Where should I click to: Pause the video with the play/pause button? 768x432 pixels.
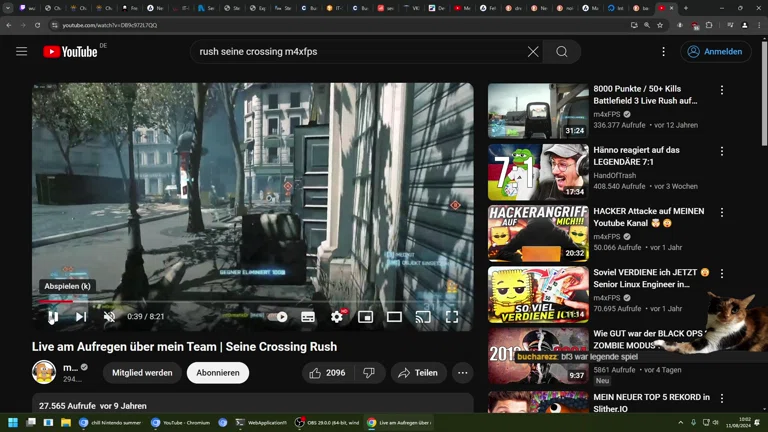pos(53,317)
